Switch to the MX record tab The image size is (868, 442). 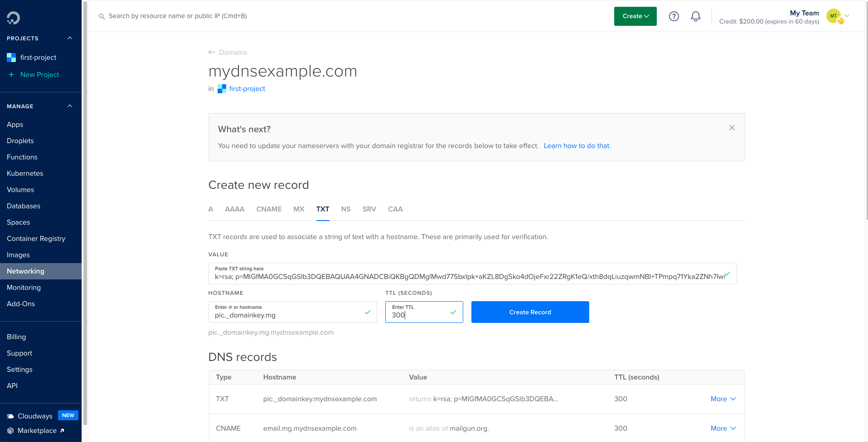tap(299, 209)
